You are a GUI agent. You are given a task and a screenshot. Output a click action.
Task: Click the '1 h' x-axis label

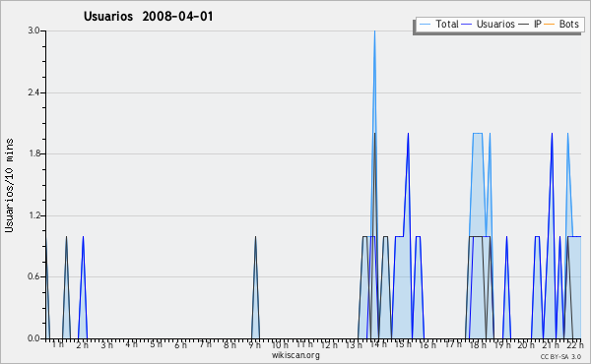(58, 344)
